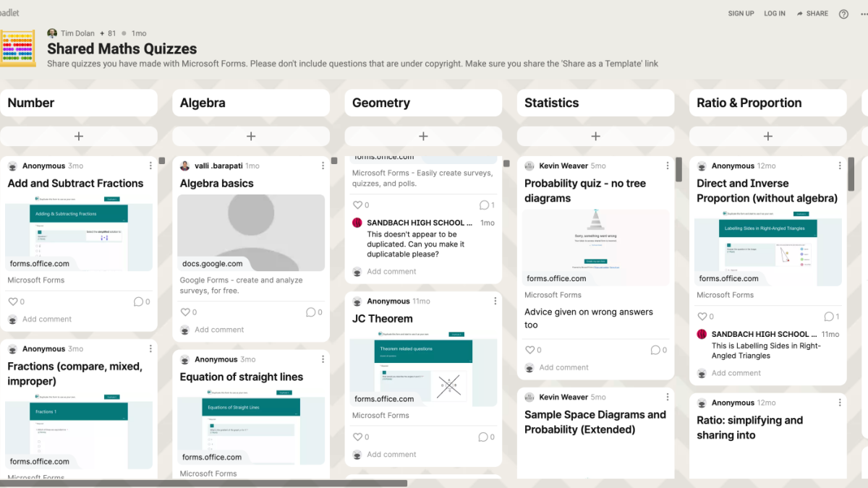Select LOG IN in the top bar
Screen dimensions: 868x488
[x=774, y=13]
